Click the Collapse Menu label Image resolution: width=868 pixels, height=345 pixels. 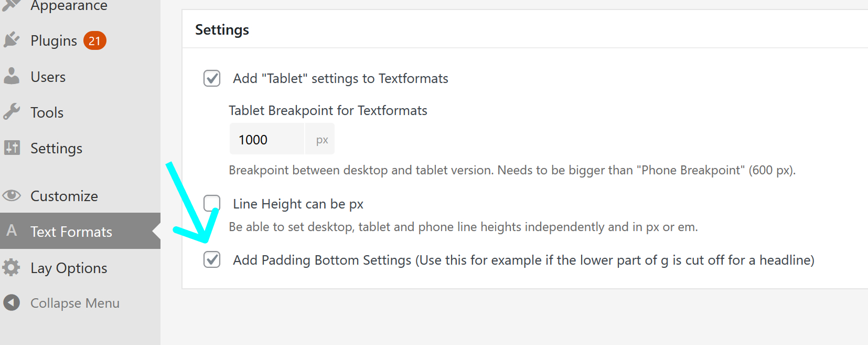(x=75, y=303)
